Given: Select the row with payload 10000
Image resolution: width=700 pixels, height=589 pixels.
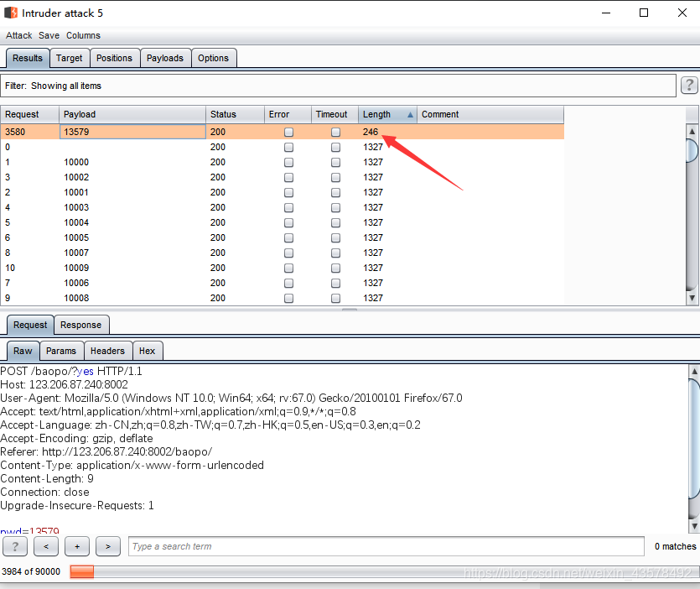Looking at the screenshot, I should pos(283,162).
